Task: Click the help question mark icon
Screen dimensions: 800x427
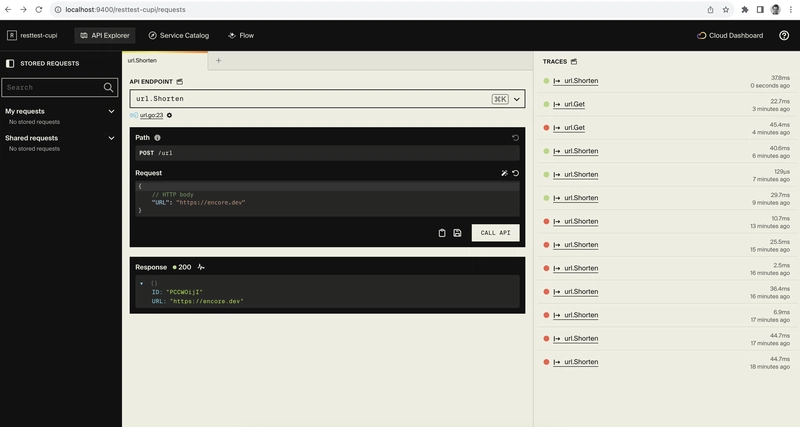Action: pyautogui.click(x=783, y=35)
